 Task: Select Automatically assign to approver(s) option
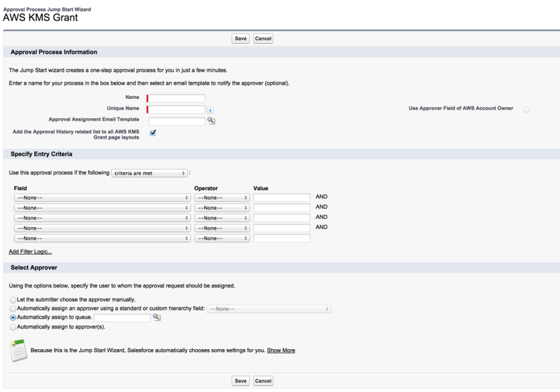pos(13,327)
